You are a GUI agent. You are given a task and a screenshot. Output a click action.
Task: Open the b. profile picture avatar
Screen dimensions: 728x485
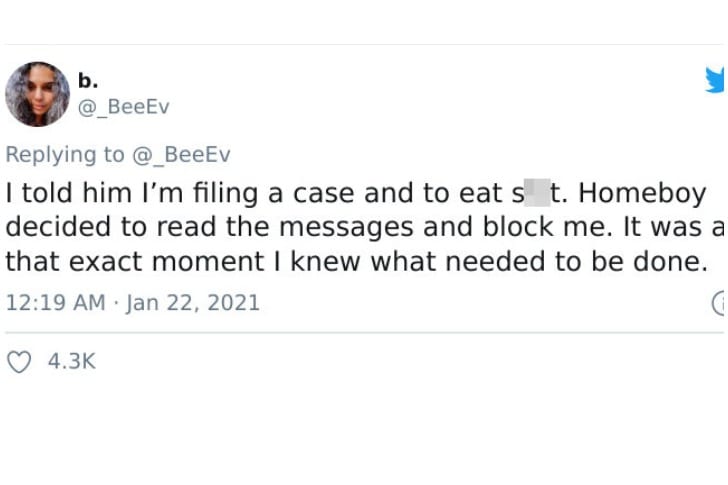tap(38, 94)
